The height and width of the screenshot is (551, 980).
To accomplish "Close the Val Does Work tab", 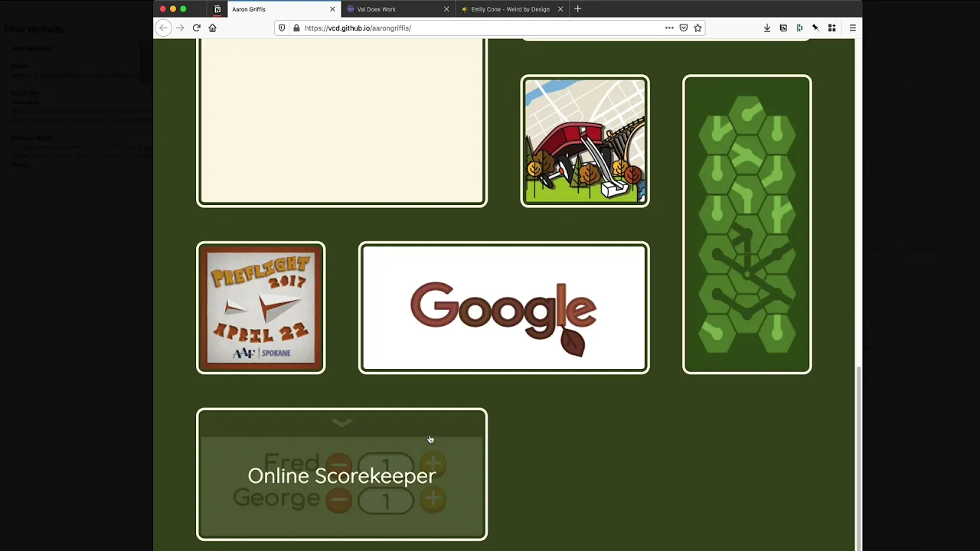I will 446,9.
